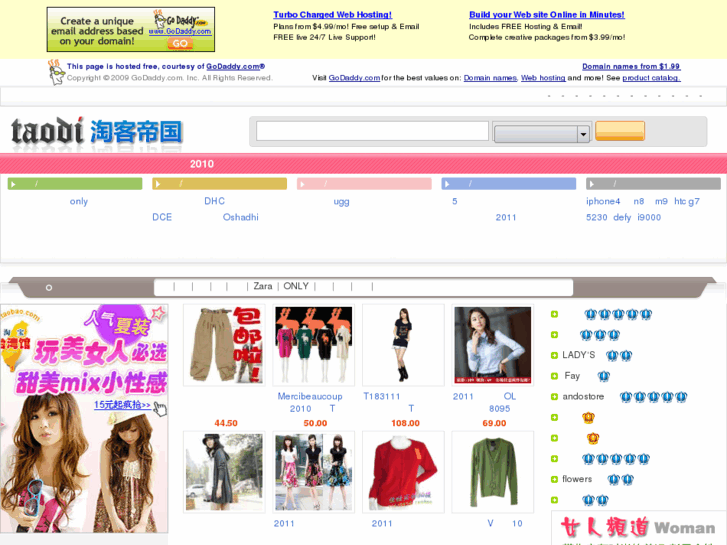Click the GoDaddy mascot icon

[56, 72]
